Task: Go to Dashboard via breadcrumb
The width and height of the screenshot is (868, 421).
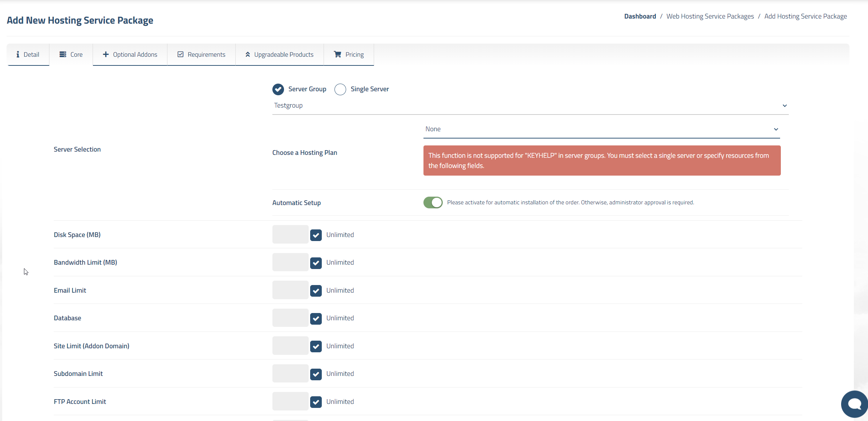Action: pos(640,16)
